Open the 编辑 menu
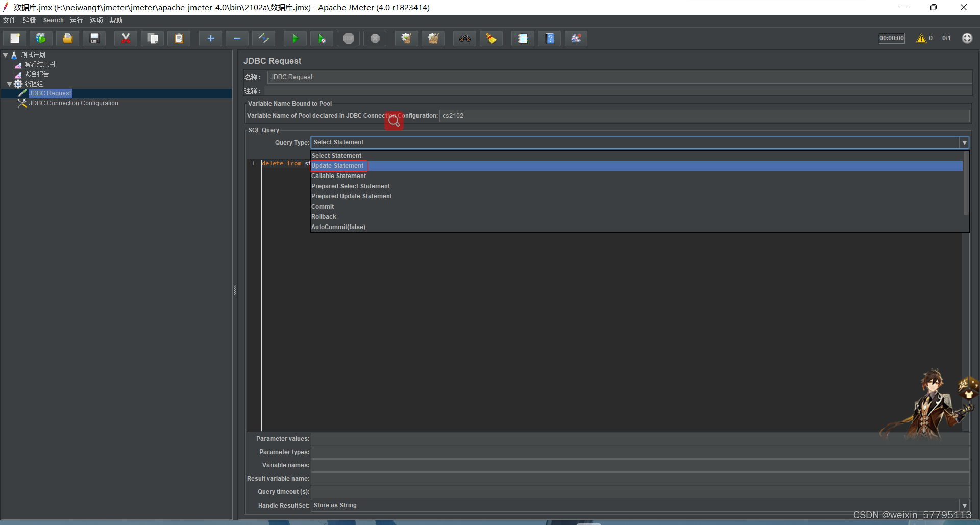980x525 pixels. coord(29,20)
